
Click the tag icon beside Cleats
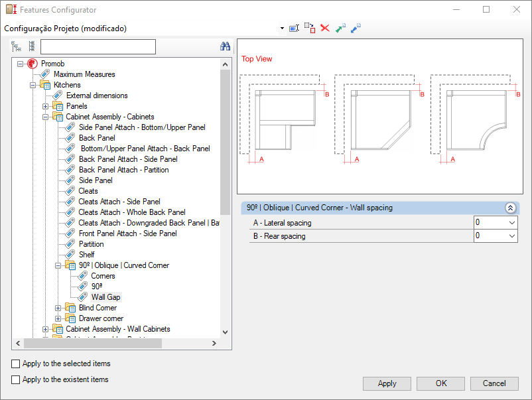click(x=70, y=191)
